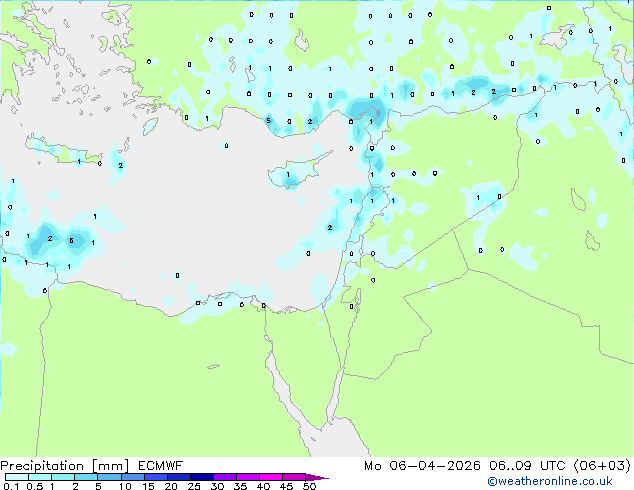Viewport: 634px width, 490px height.
Task: Click the 35 mm magenta legend swatch
Action: 247,477
